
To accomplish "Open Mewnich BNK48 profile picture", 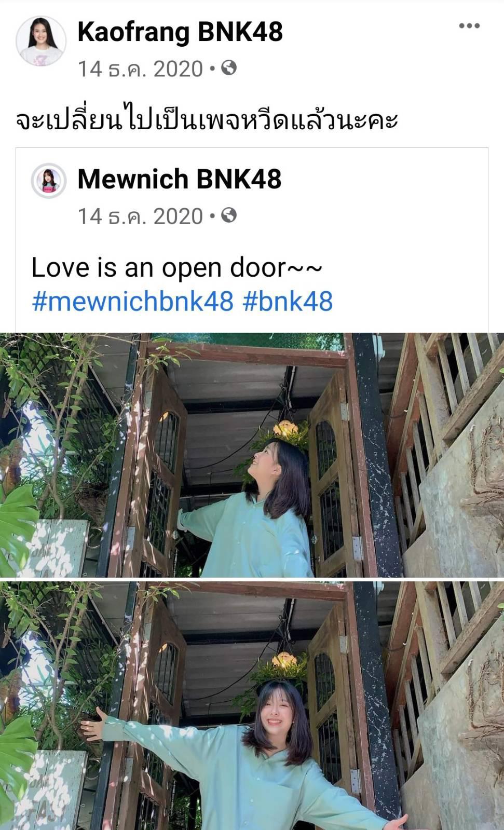I will 49,181.
